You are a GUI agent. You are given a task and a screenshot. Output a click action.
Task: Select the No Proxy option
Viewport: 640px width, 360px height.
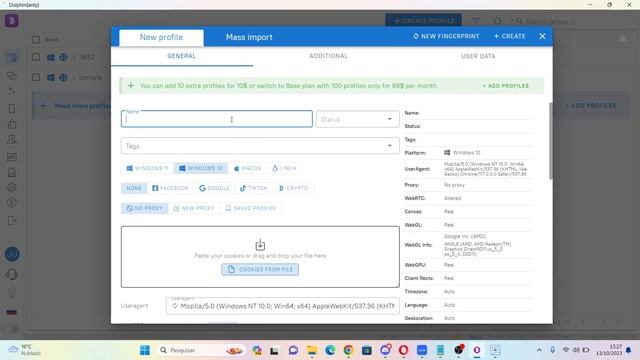[144, 208]
